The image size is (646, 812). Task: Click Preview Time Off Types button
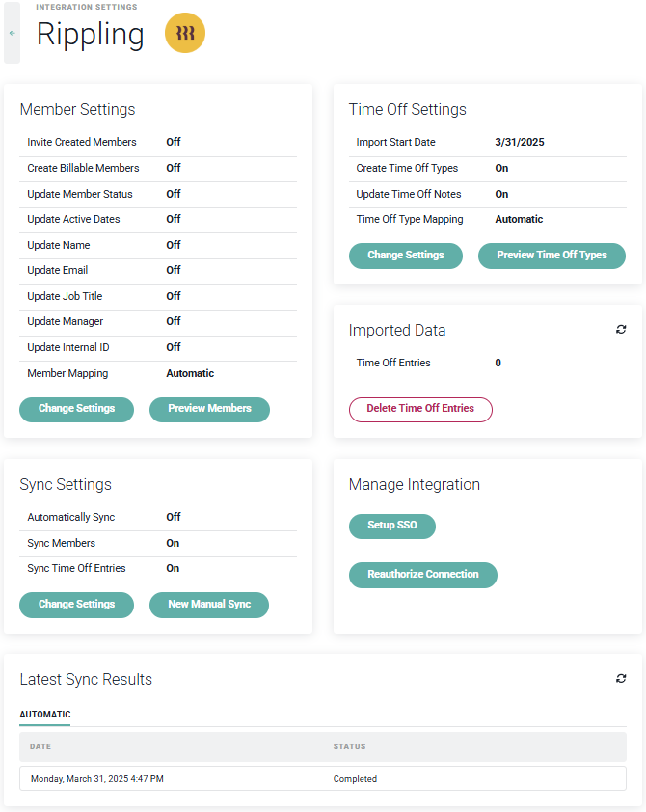[x=552, y=256]
